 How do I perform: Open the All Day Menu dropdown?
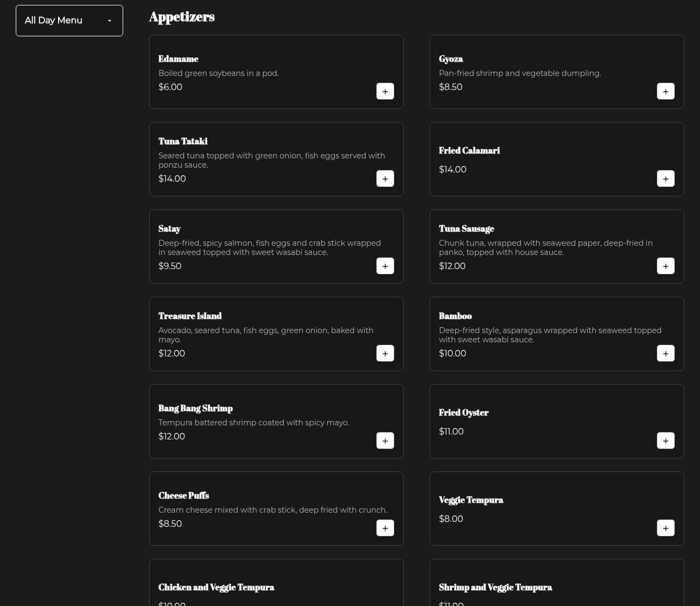tap(69, 21)
